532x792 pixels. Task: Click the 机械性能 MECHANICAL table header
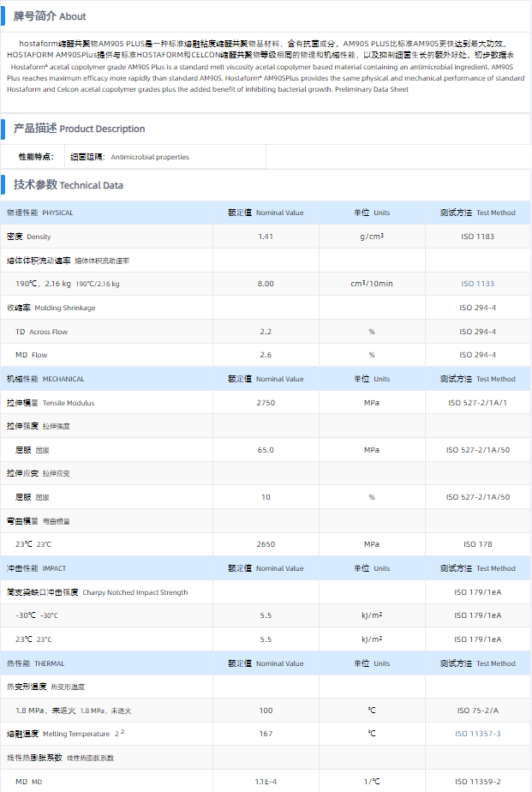pyautogui.click(x=46, y=379)
